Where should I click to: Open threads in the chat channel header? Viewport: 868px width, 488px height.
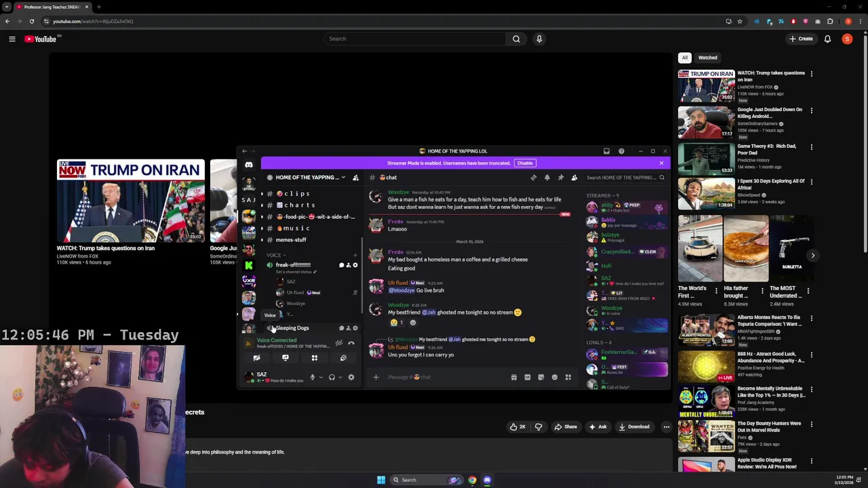pyautogui.click(x=534, y=178)
